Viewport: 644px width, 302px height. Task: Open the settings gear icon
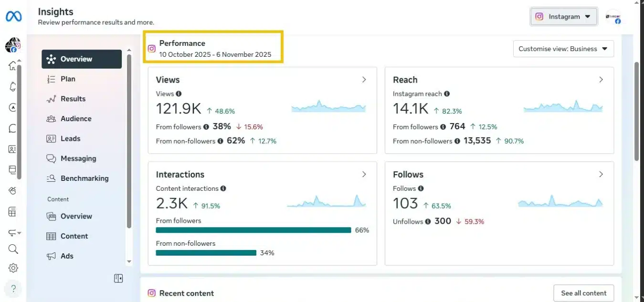click(13, 268)
